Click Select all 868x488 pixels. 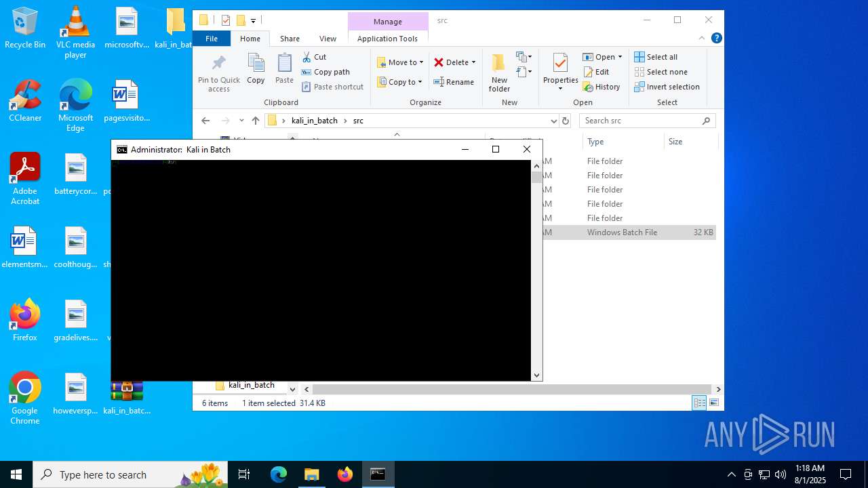tap(656, 57)
